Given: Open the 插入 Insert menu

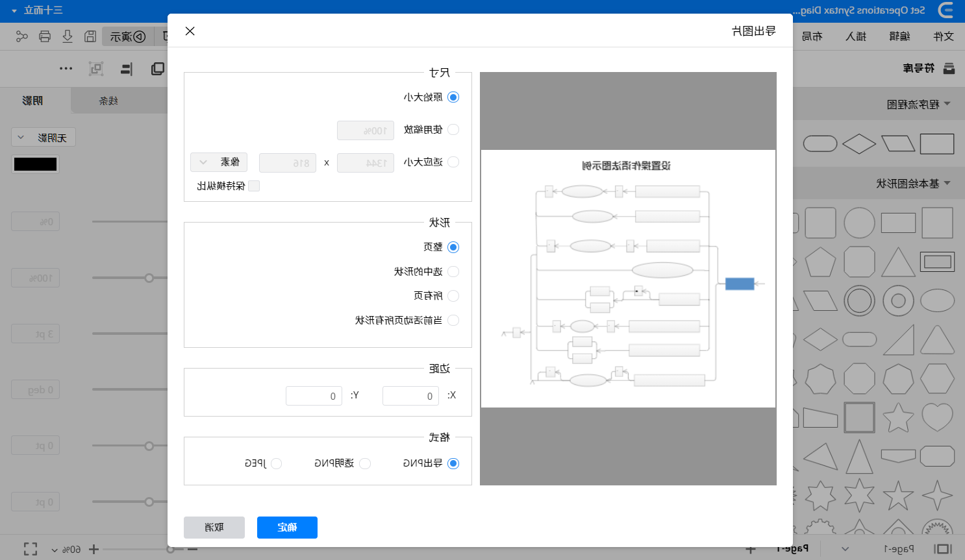Looking at the screenshot, I should click(x=856, y=36).
